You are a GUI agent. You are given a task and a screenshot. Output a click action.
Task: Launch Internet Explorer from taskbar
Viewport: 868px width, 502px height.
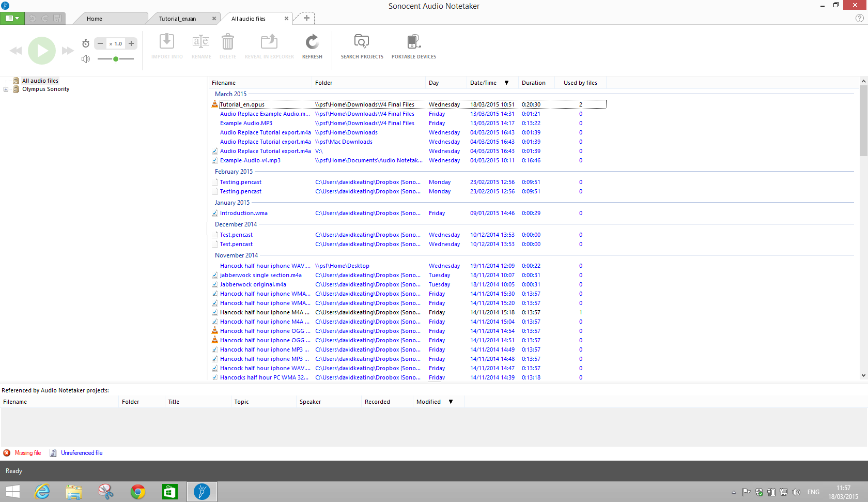click(42, 492)
